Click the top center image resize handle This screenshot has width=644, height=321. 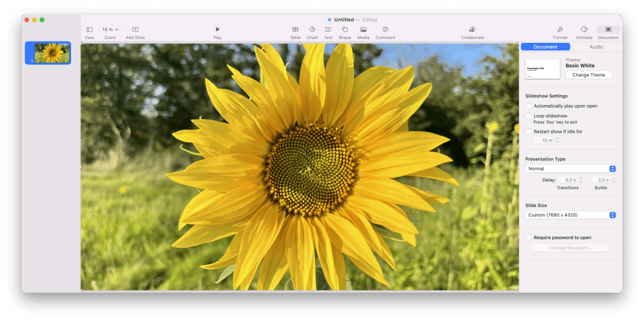point(300,43)
